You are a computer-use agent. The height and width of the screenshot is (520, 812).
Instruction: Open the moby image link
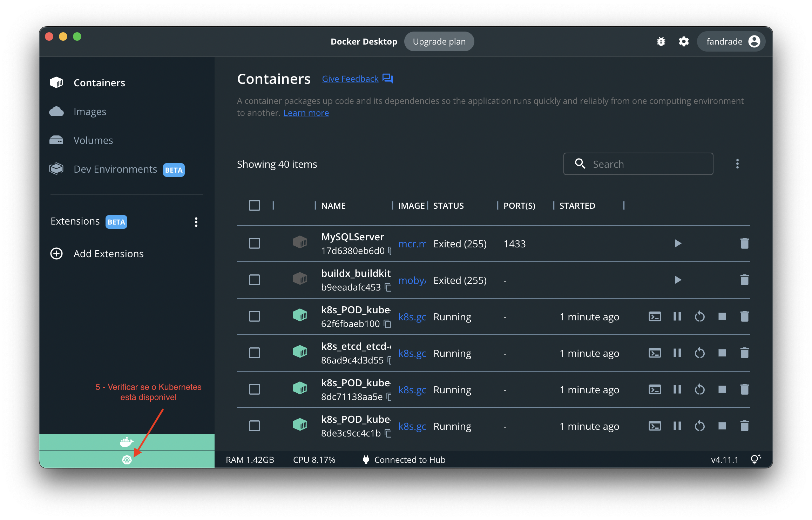click(x=412, y=280)
